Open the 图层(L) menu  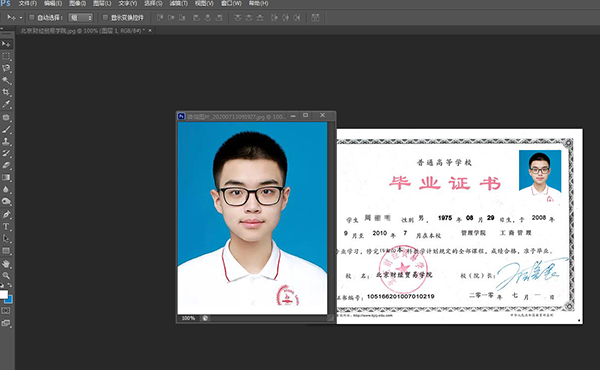102,3
